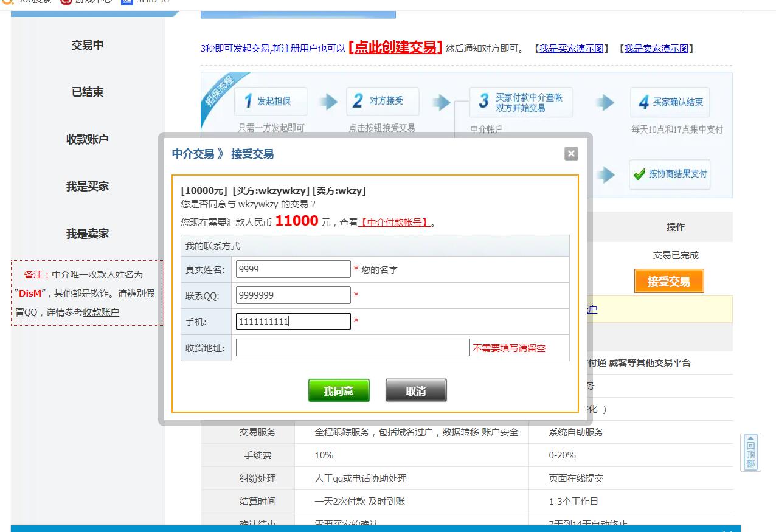
Task: Open the 我是买家演示图 link
Action: [x=571, y=49]
